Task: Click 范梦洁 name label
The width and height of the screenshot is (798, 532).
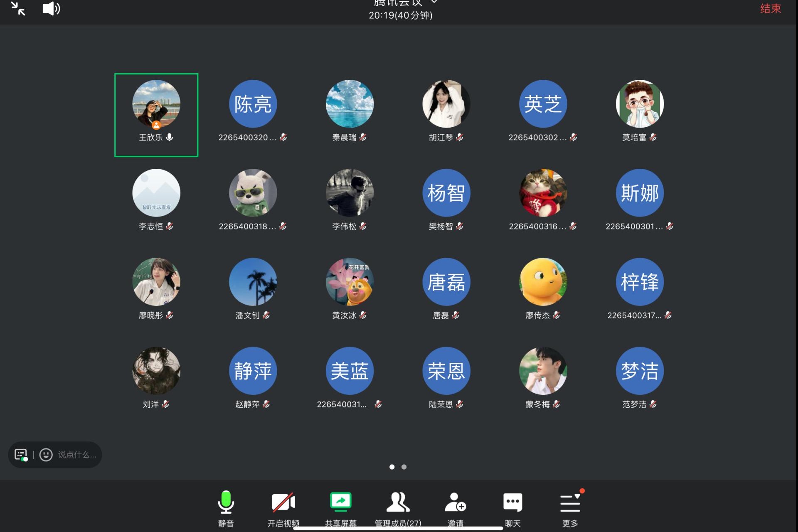Action: (x=634, y=404)
